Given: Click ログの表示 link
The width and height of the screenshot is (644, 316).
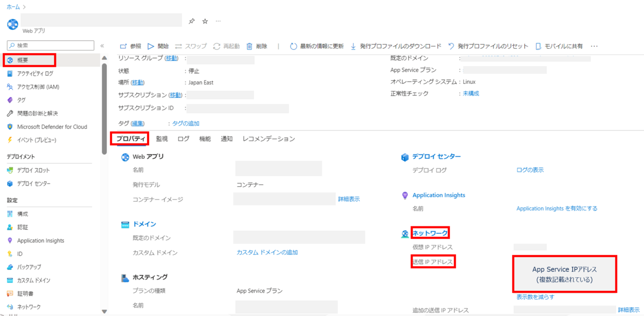Looking at the screenshot, I should (x=530, y=170).
